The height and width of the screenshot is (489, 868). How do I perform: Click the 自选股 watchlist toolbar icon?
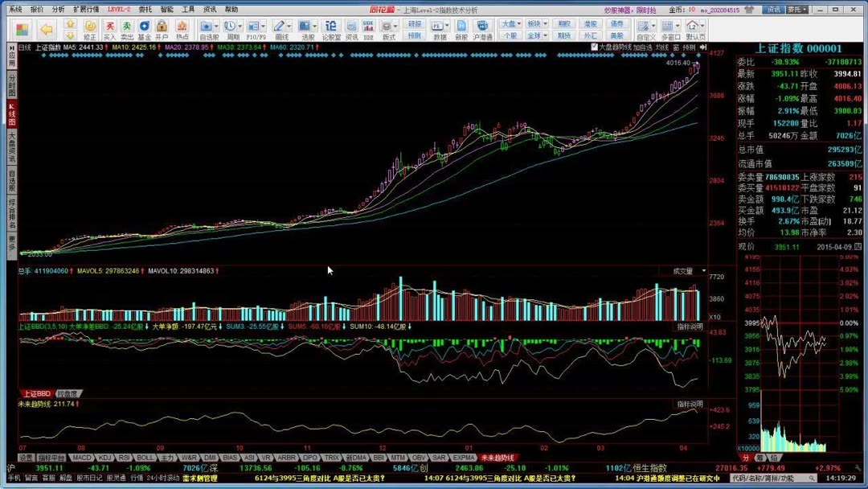tap(207, 24)
